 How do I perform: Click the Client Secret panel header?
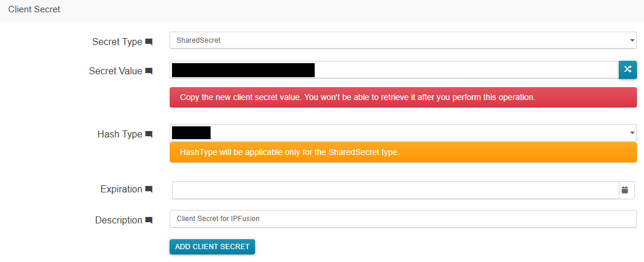click(x=35, y=9)
